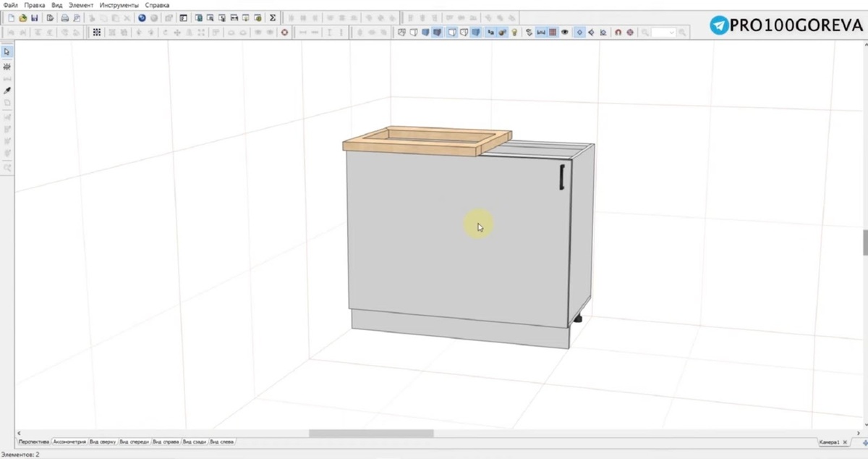868x459 pixels.
Task: Select the black cabinet door handle
Action: [x=561, y=177]
